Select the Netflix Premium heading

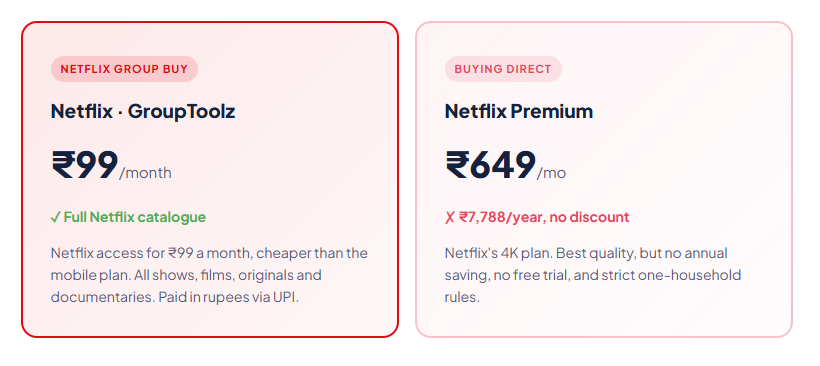[x=519, y=111]
